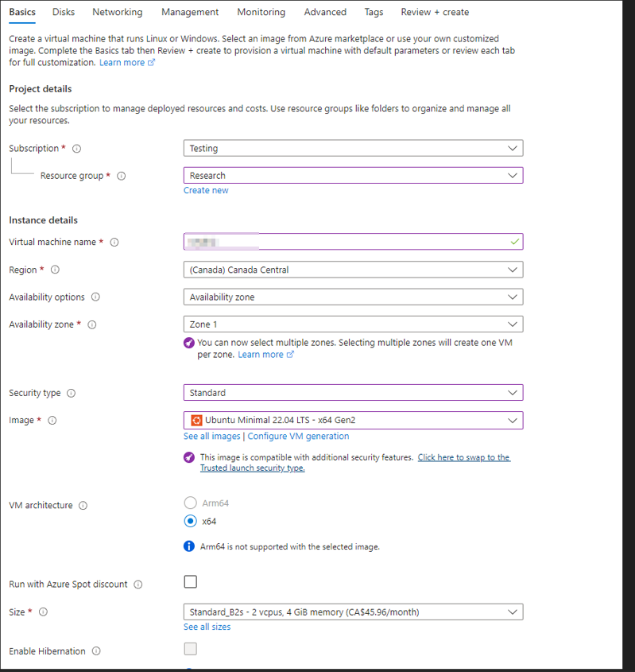
Task: Open the Resource group dropdown
Action: tap(353, 175)
